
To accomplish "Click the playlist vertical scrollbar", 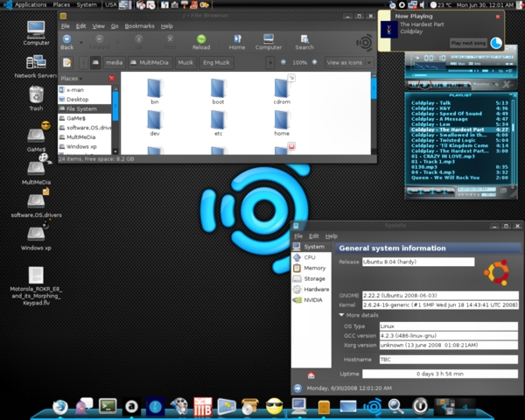I will pyautogui.click(x=512, y=141).
